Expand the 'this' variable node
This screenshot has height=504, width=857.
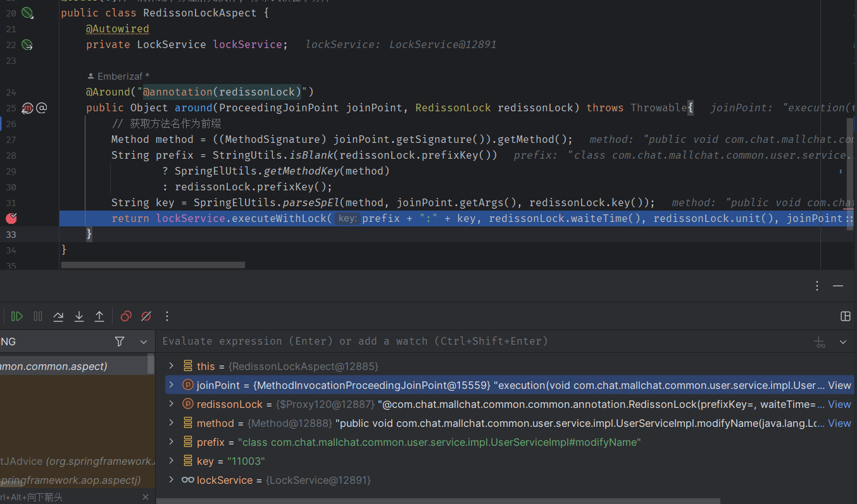point(171,366)
